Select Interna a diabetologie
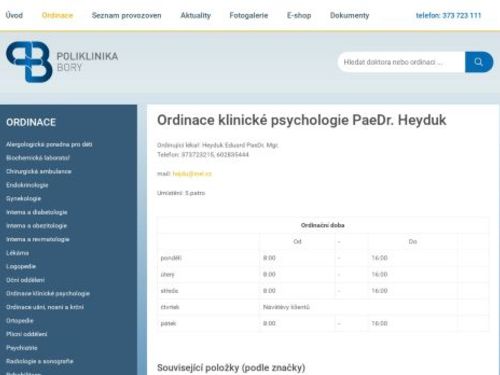The width and height of the screenshot is (500, 375). [x=37, y=212]
